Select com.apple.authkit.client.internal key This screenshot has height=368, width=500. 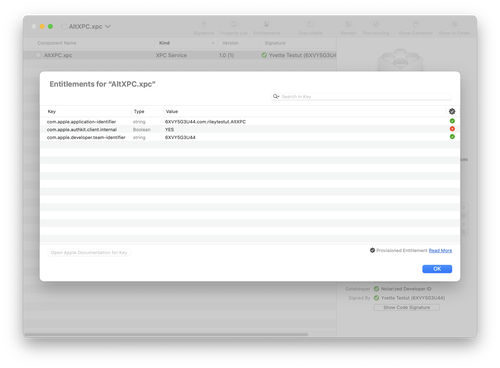[82, 129]
